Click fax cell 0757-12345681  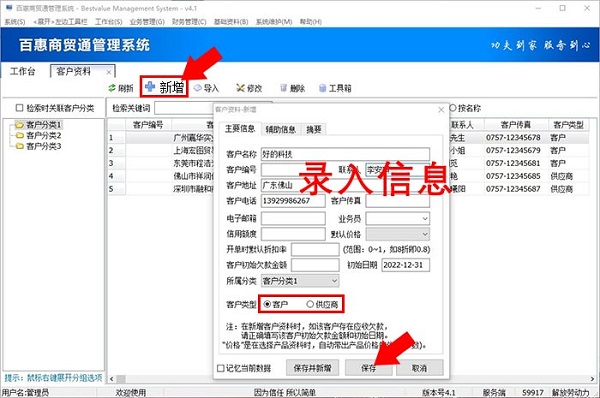click(513, 163)
